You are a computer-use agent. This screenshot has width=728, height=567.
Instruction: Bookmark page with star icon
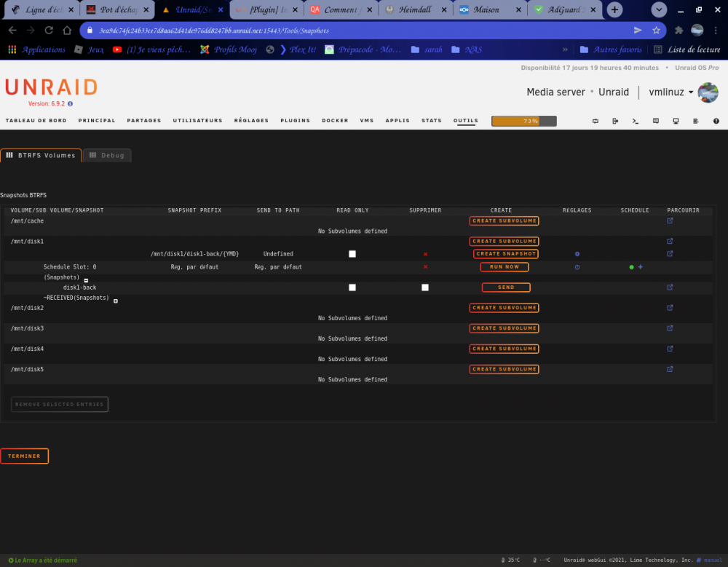[656, 30]
